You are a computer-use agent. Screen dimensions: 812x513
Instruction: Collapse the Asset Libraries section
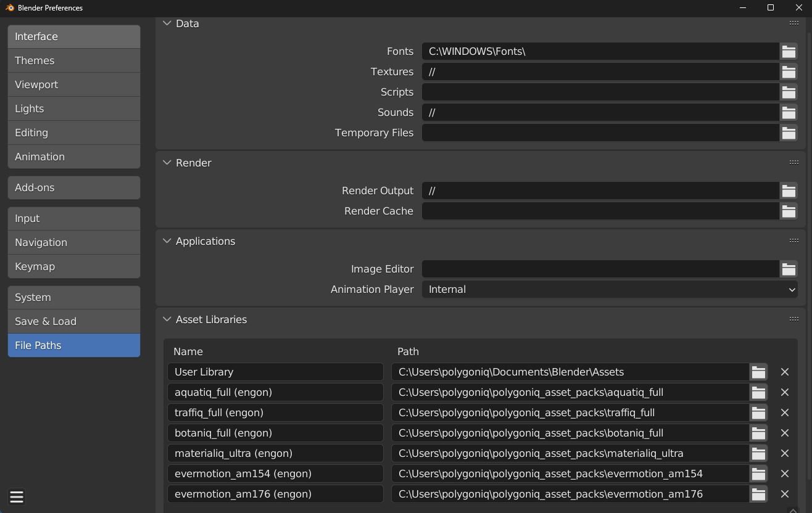pyautogui.click(x=167, y=319)
